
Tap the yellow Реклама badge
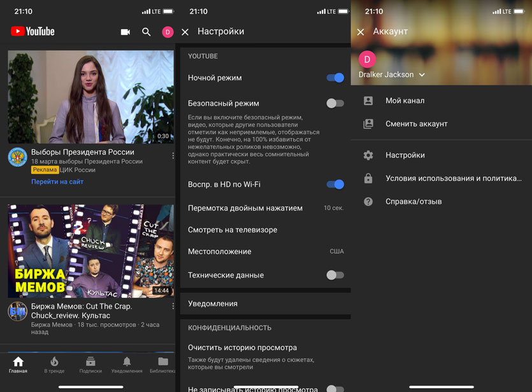[45, 170]
